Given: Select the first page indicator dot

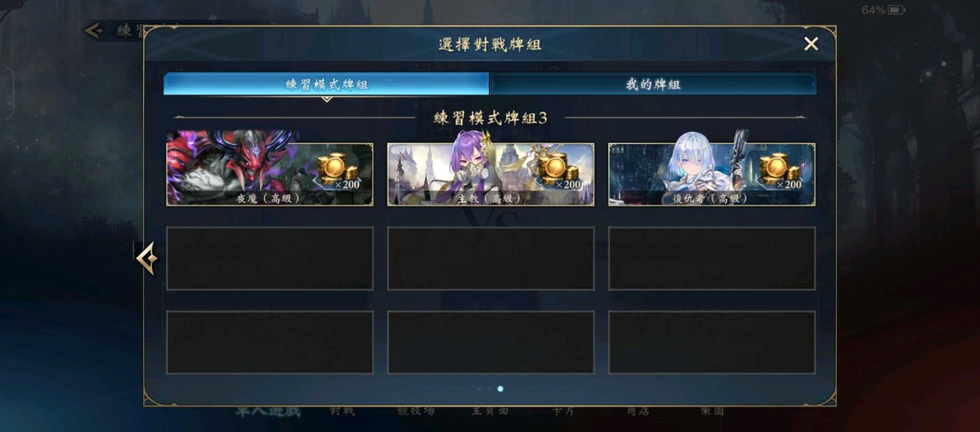Looking at the screenshot, I should click(480, 389).
